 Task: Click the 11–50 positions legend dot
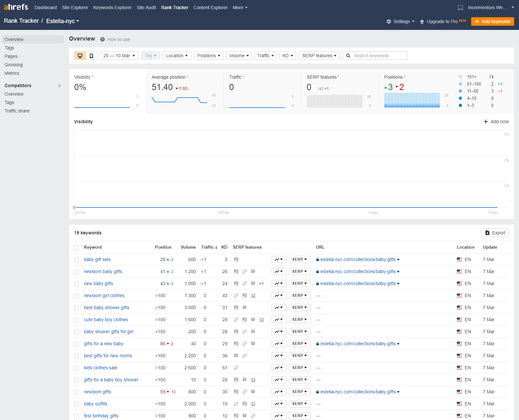click(x=460, y=91)
